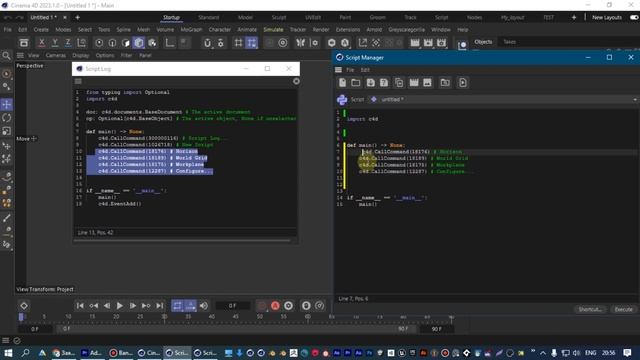The image size is (640, 360).
Task: Click the highlighted cube mode icon
Action: 139,42
